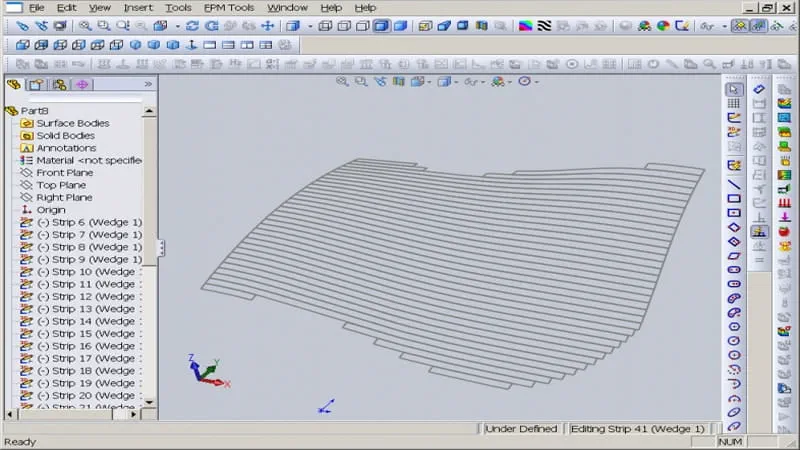Open the FPM Tools menu
Screen dimensions: 800x450
point(229,7)
